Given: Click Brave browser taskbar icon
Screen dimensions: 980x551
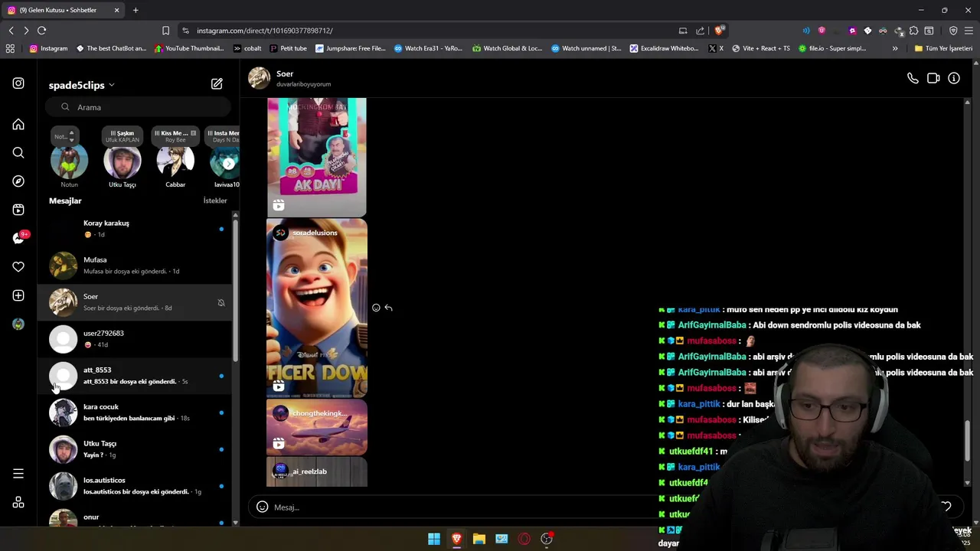Looking at the screenshot, I should pyautogui.click(x=456, y=539).
